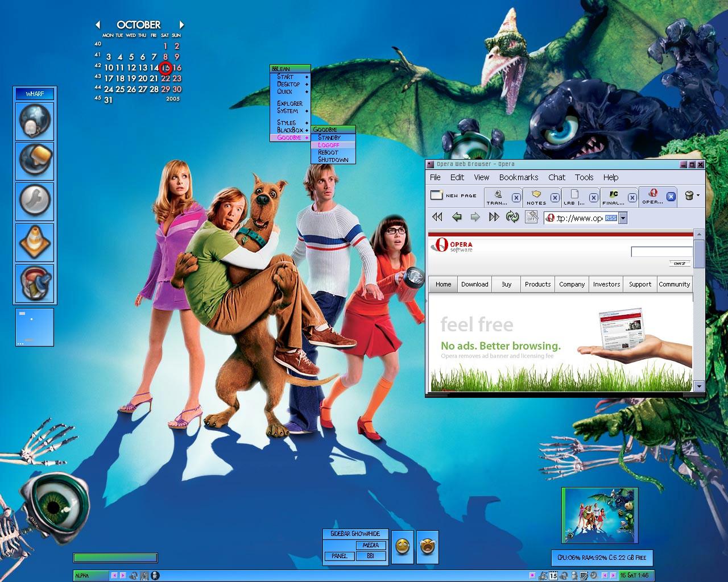Click the Alpha workspace label on taskbar
Viewport: 728px width, 582px height.
click(x=90, y=576)
